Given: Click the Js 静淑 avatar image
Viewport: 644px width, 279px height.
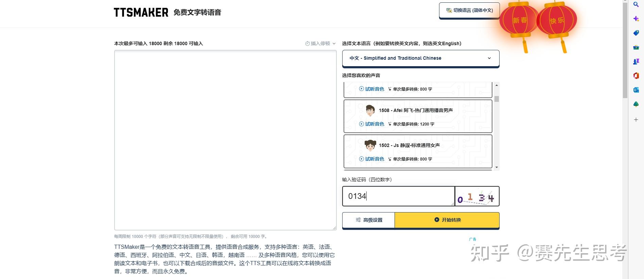Looking at the screenshot, I should [370, 145].
